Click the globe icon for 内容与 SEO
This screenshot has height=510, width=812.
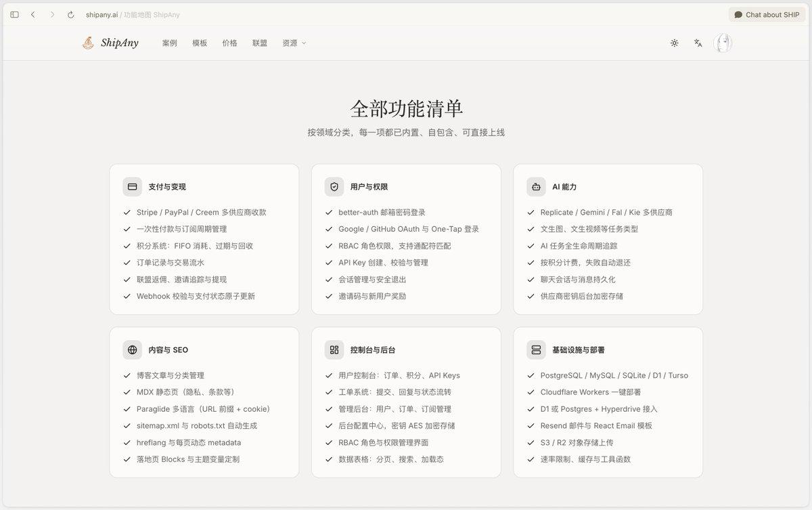click(x=132, y=350)
